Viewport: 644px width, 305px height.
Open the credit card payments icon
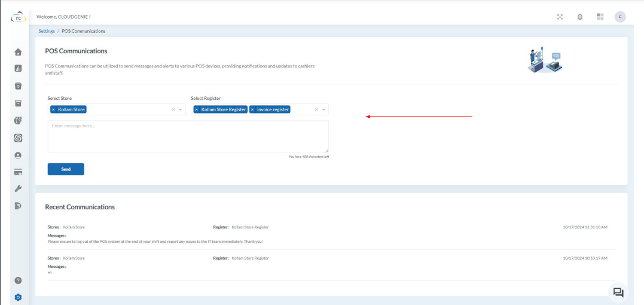coord(18,172)
